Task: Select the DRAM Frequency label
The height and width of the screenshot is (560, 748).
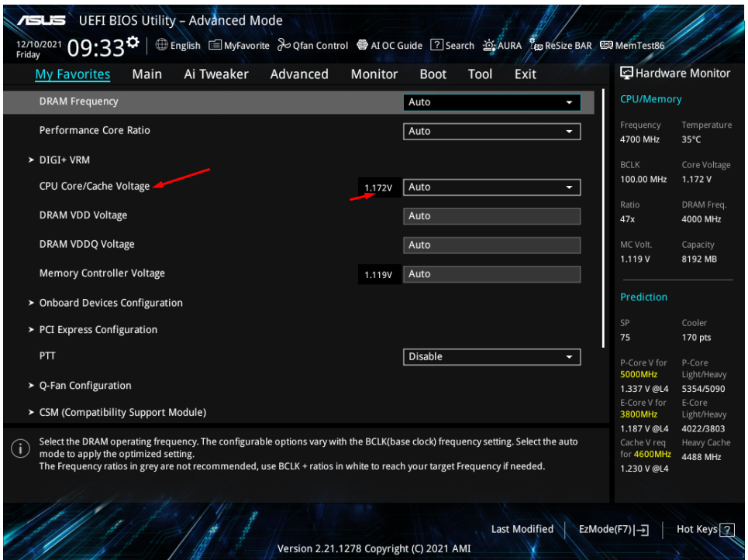Action: coord(79,101)
